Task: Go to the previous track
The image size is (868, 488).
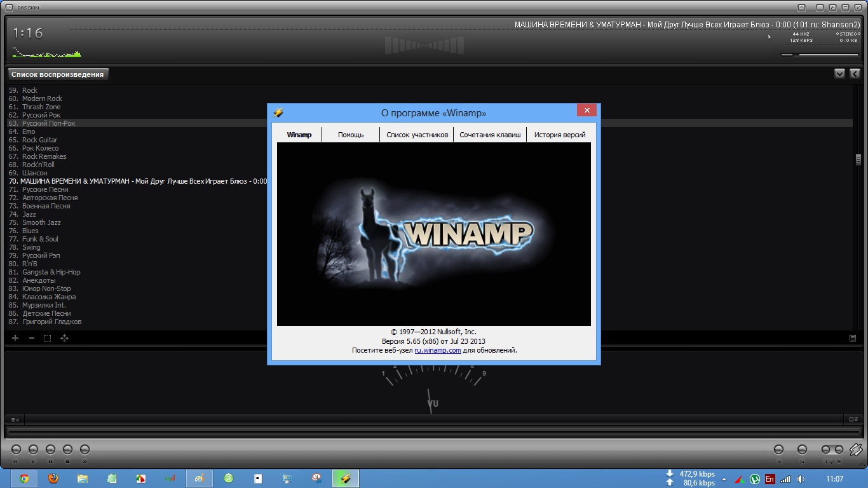Action: [16, 450]
